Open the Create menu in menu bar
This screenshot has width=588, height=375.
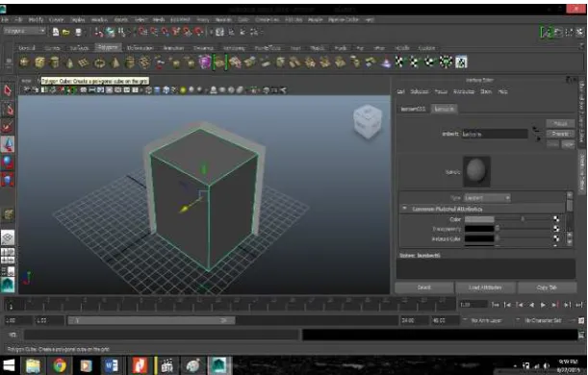(x=56, y=19)
